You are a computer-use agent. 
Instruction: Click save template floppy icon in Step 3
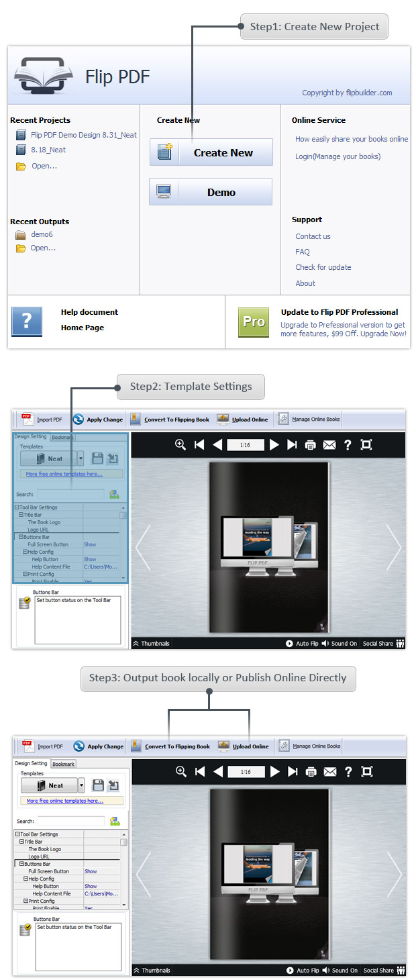[x=98, y=785]
